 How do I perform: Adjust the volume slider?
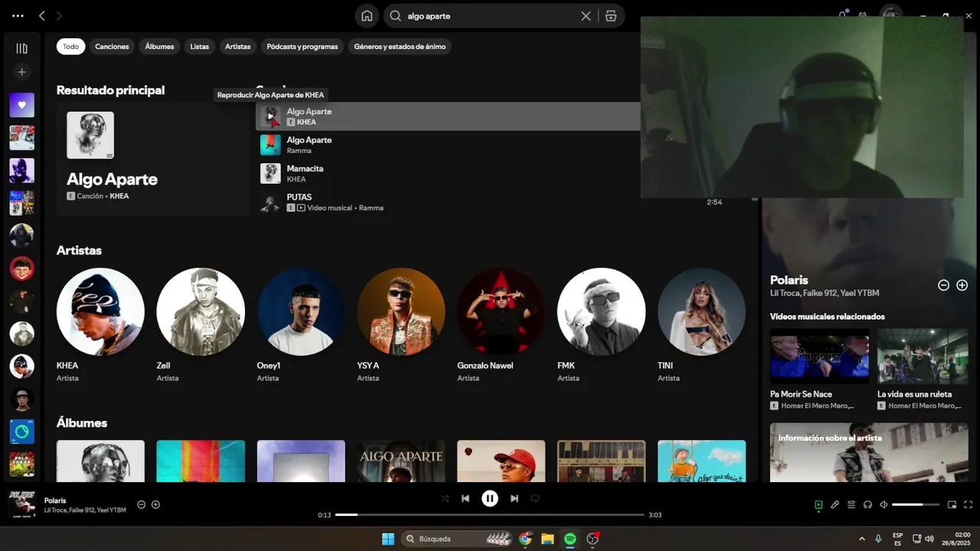[x=916, y=504]
